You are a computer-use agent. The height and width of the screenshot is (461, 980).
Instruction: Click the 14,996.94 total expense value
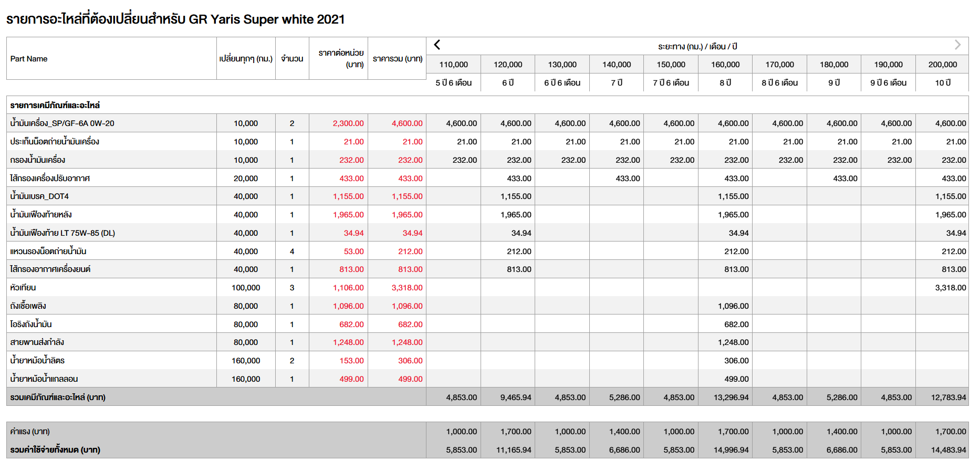coord(731,450)
